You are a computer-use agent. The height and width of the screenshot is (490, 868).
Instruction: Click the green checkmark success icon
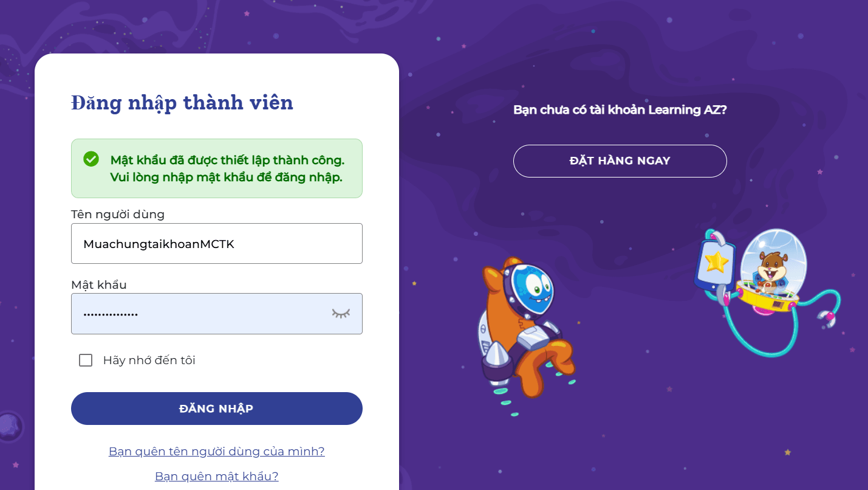coord(91,159)
